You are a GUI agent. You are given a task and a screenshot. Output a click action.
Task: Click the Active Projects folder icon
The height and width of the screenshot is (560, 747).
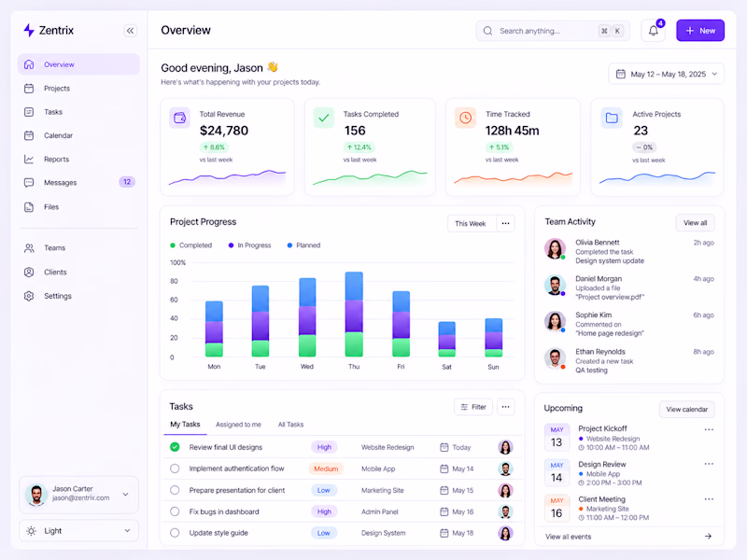pos(612,118)
